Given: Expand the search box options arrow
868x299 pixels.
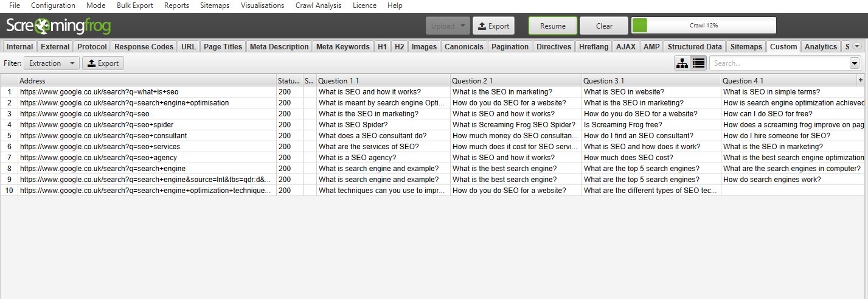Looking at the screenshot, I should coord(854,63).
